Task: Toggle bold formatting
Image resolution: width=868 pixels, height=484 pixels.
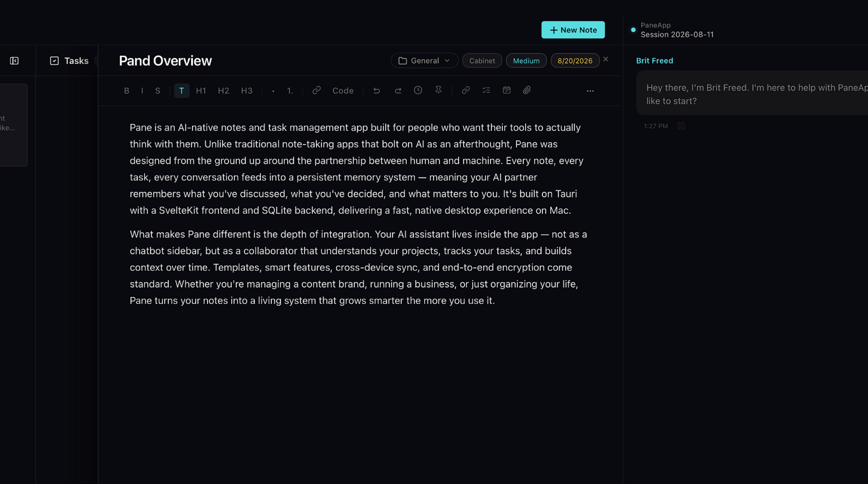Action: click(x=126, y=91)
